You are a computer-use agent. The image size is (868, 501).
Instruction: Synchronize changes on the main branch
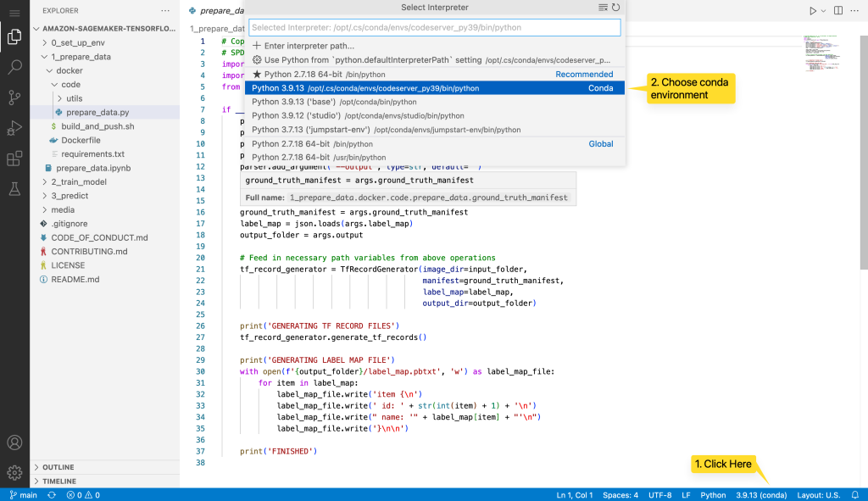pyautogui.click(x=51, y=495)
